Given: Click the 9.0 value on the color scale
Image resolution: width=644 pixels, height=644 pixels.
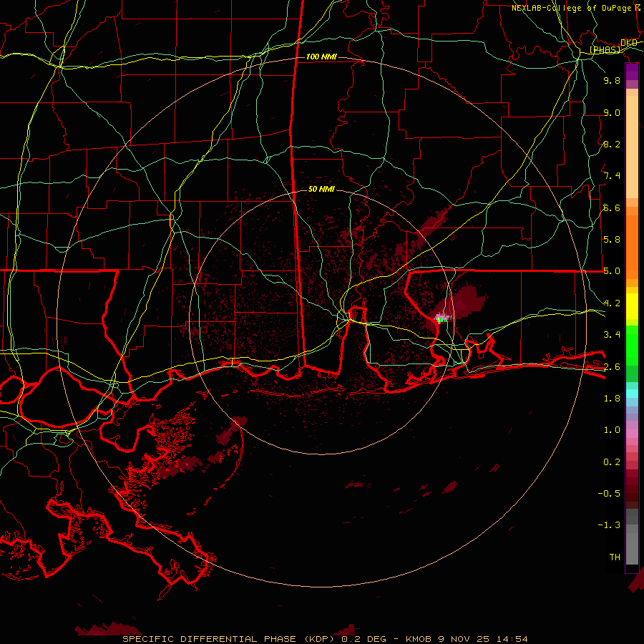Looking at the screenshot, I should [612, 112].
